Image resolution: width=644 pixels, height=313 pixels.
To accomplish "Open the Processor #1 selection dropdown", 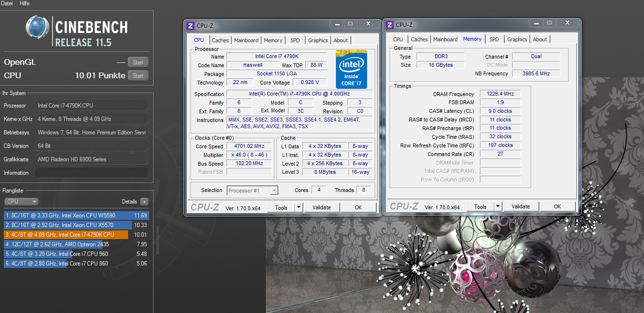I will pos(252,191).
